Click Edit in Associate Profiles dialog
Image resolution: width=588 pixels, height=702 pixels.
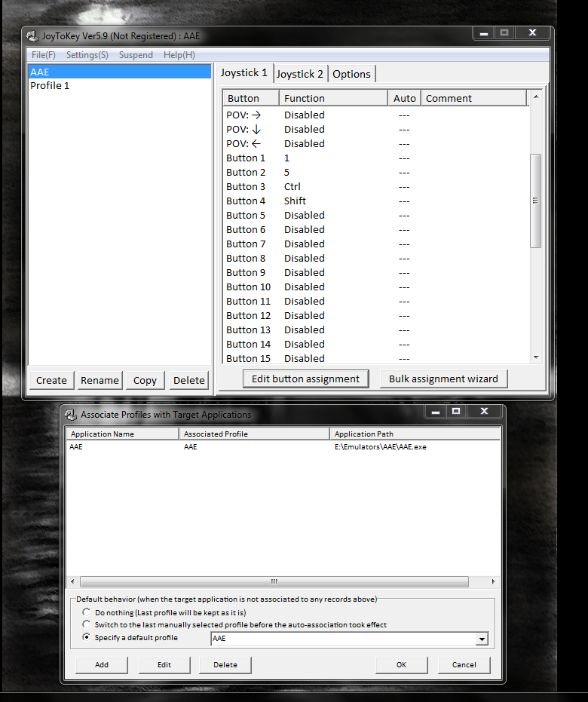click(x=164, y=665)
